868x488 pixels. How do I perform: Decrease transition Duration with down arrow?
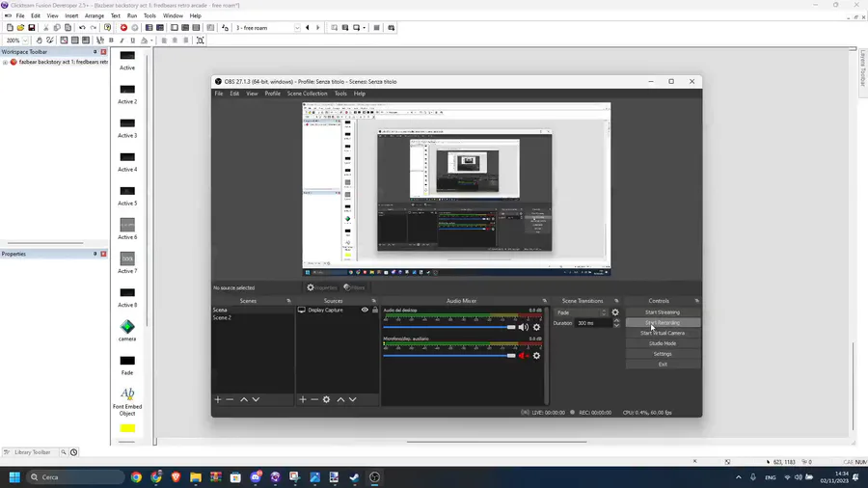[x=616, y=325]
